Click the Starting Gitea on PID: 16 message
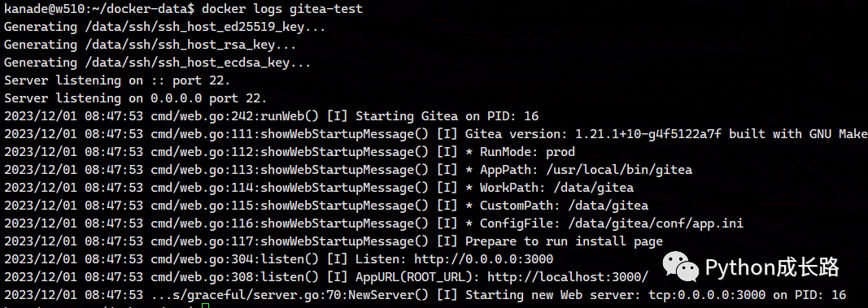 pos(447,116)
